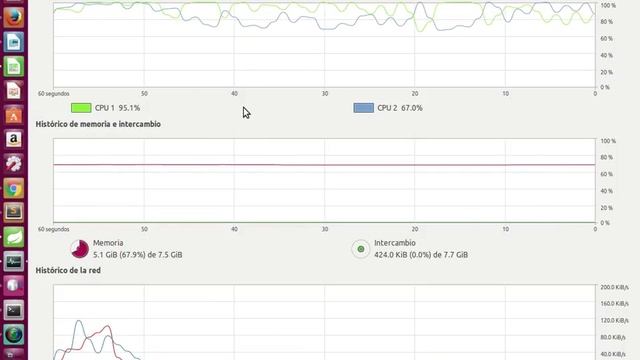Screen dimensions: 640x360
Task: Change the Memoria pie chart color
Action: pyautogui.click(x=79, y=249)
